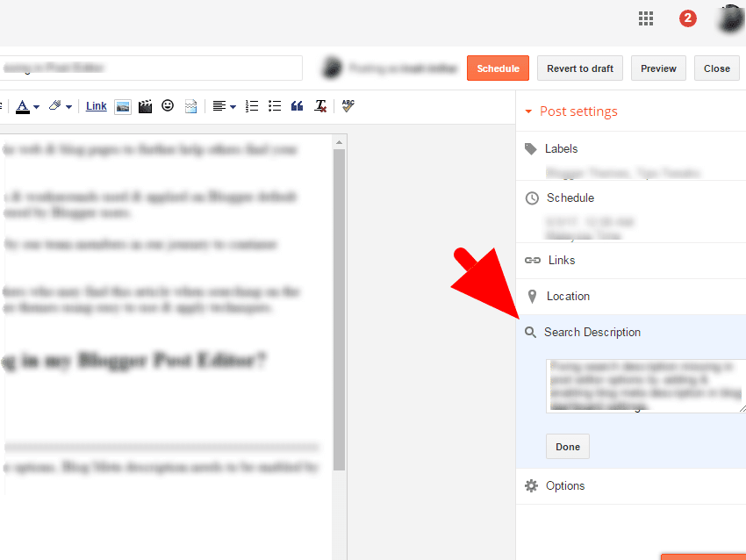Toggle numbered list

(x=252, y=105)
